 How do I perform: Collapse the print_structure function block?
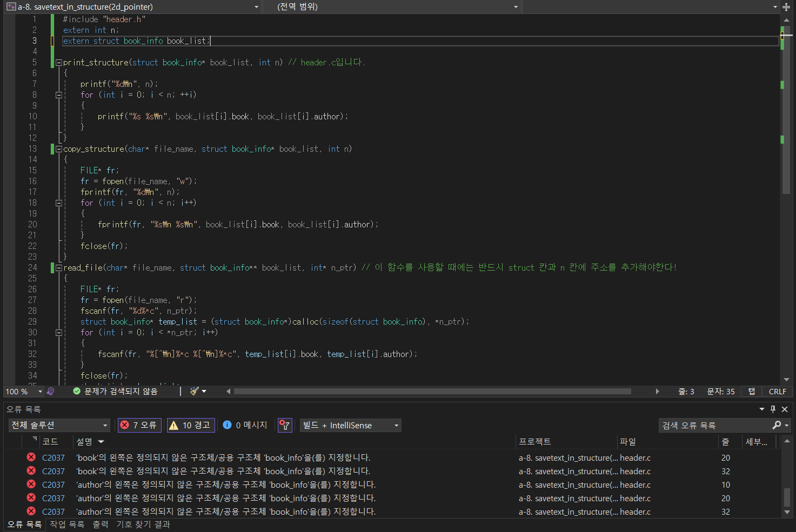click(59, 63)
